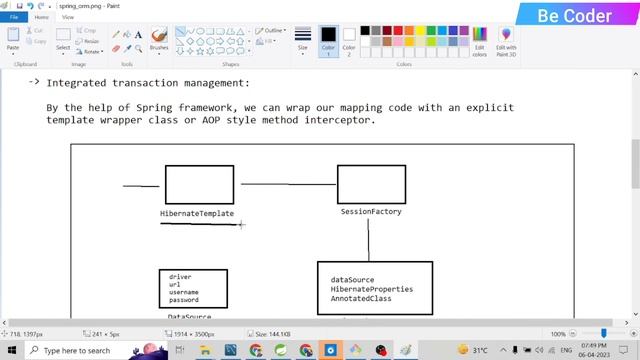The width and height of the screenshot is (640, 360).
Task: Open Customize Quick Access Toolbar arrow
Action: click(50, 7)
